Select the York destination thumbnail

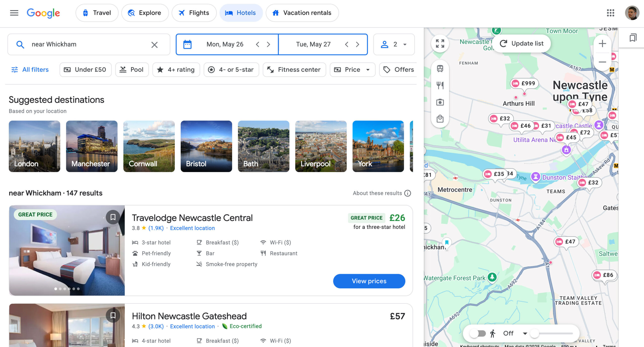(378, 146)
